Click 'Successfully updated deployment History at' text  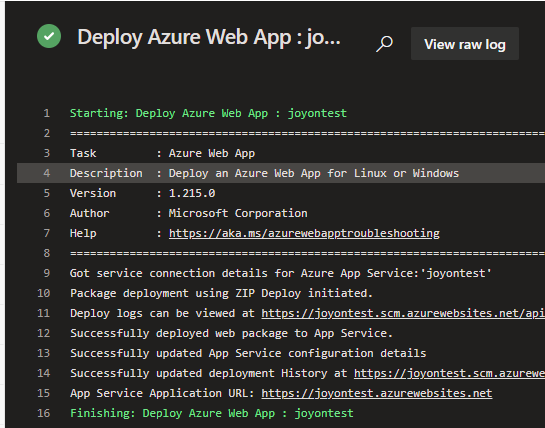click(209, 373)
